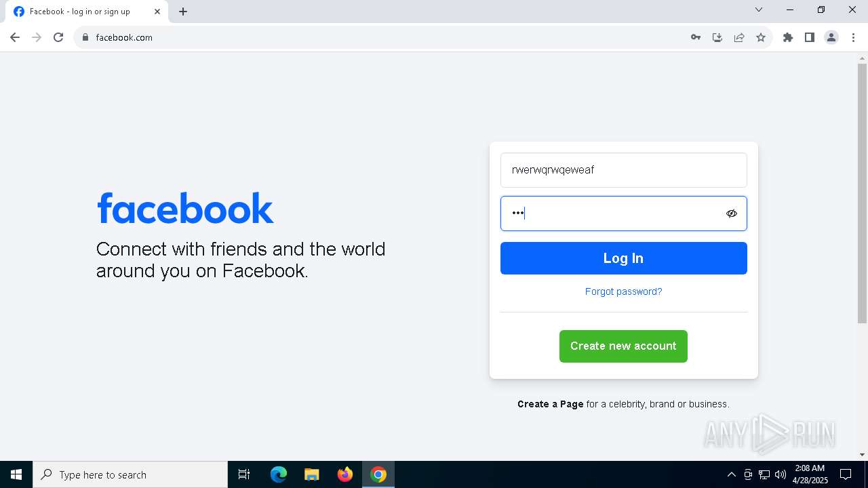View site info via lock icon
Viewport: 868px width, 488px height.
(85, 37)
